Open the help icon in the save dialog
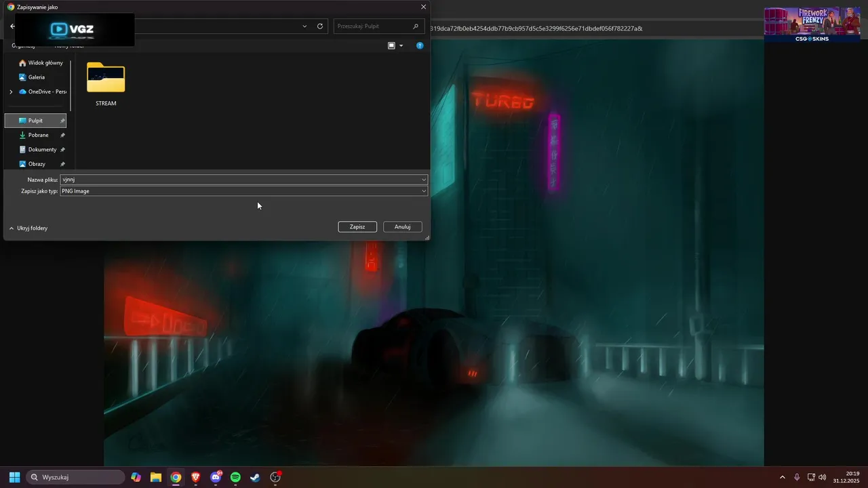The width and height of the screenshot is (868, 488). [x=420, y=45]
